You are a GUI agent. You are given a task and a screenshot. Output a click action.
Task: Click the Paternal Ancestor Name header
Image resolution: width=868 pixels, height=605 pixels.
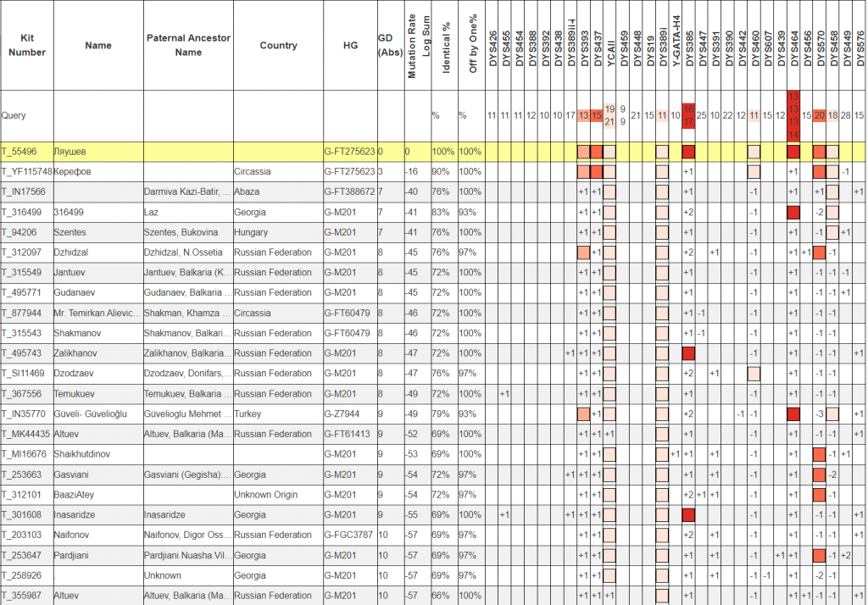point(188,46)
